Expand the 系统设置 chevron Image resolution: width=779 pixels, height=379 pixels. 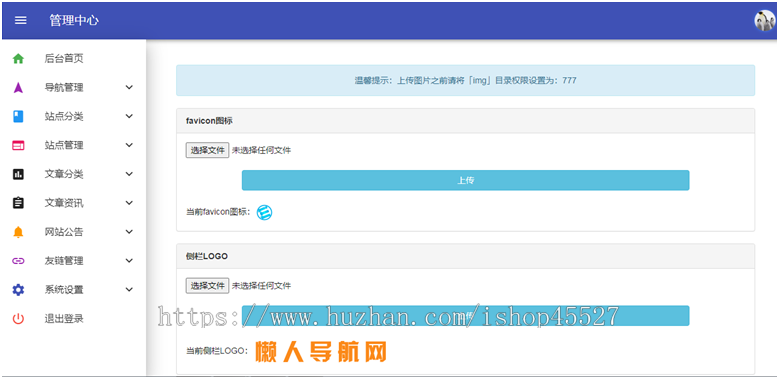(x=129, y=290)
